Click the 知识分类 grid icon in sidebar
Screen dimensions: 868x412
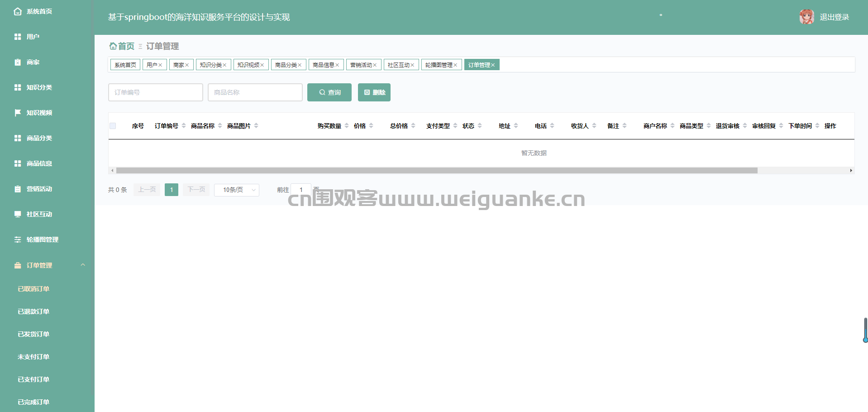18,87
